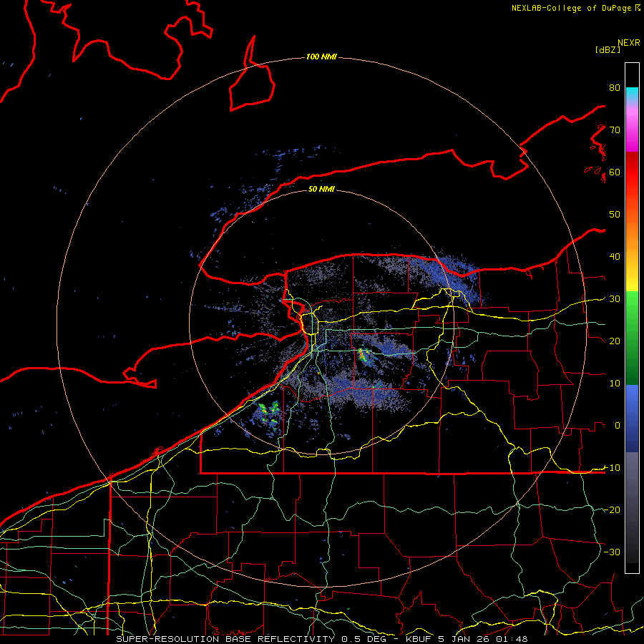644x644 pixels.
Task: Select the 0 value on the dBZ scale
Action: click(x=618, y=426)
